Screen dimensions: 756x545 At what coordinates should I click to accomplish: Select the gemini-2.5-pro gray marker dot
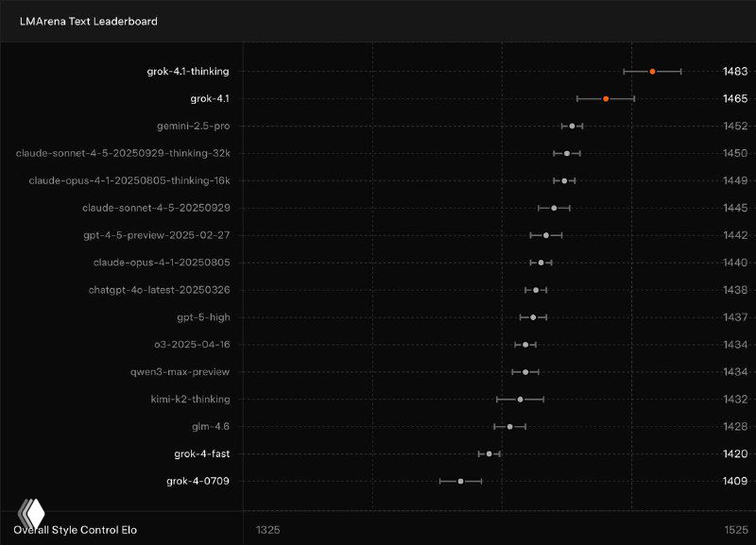click(572, 126)
